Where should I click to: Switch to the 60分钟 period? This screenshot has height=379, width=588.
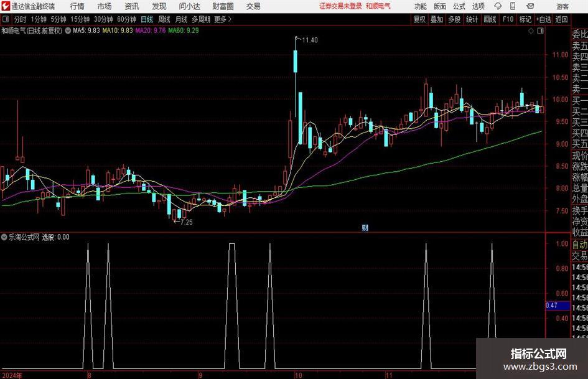coord(127,19)
